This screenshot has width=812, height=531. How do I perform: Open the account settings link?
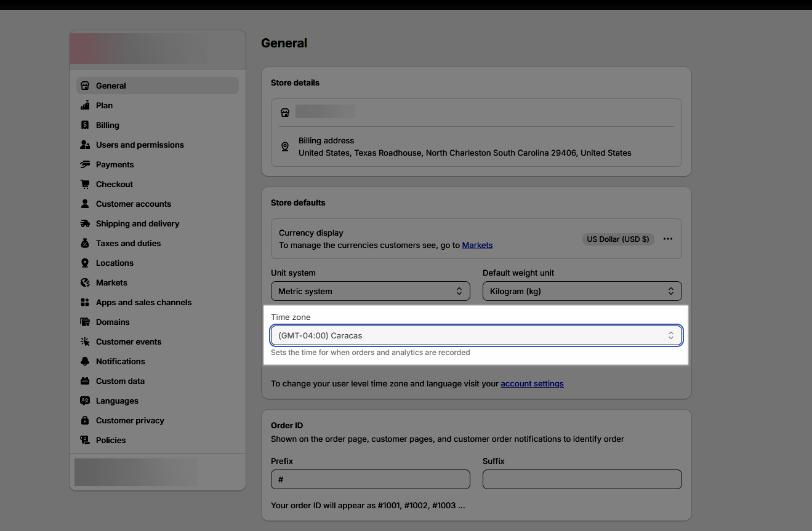(532, 383)
